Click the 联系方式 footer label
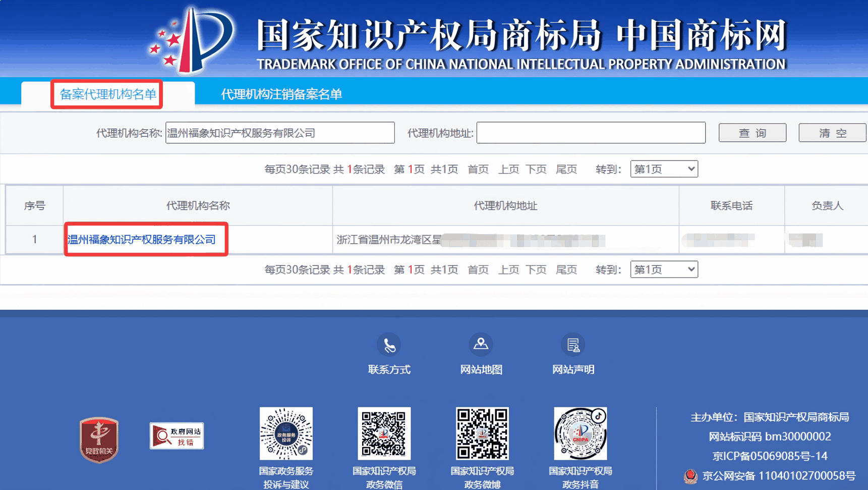868x490 pixels. tap(389, 369)
